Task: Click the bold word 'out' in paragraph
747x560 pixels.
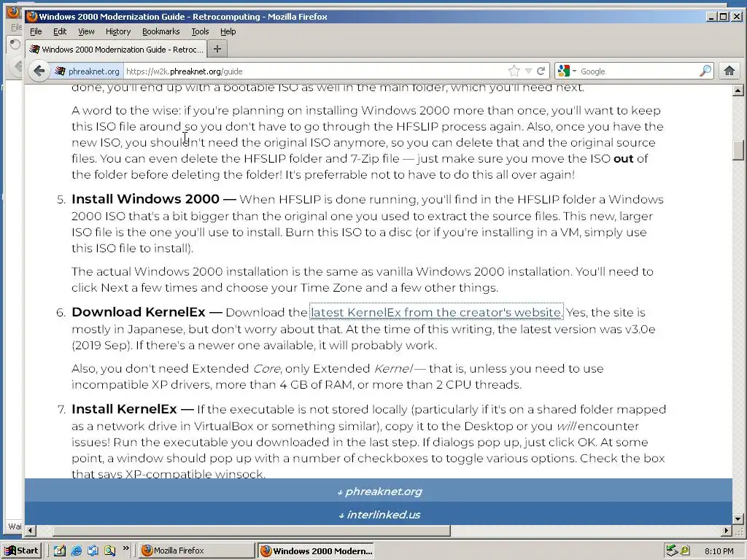Action: tap(623, 158)
